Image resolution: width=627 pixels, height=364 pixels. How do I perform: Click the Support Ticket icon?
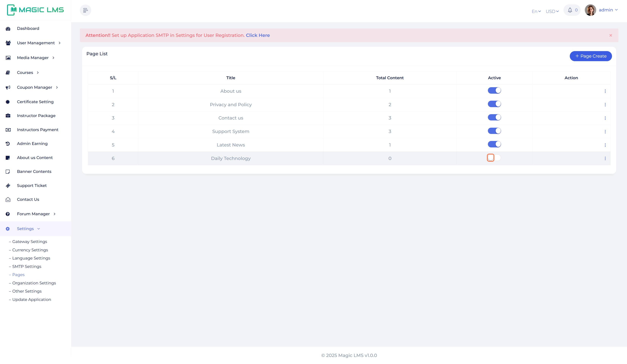(8, 186)
